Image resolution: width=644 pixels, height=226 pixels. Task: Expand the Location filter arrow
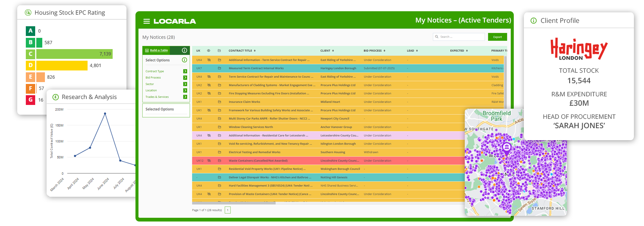pyautogui.click(x=185, y=90)
